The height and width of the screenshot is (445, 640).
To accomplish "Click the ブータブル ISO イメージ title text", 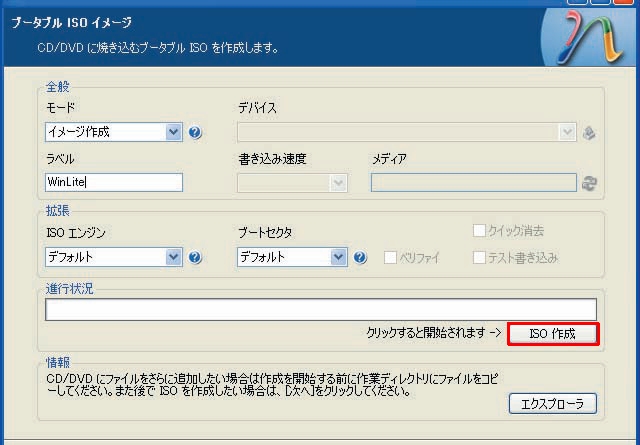I will coord(71,22).
